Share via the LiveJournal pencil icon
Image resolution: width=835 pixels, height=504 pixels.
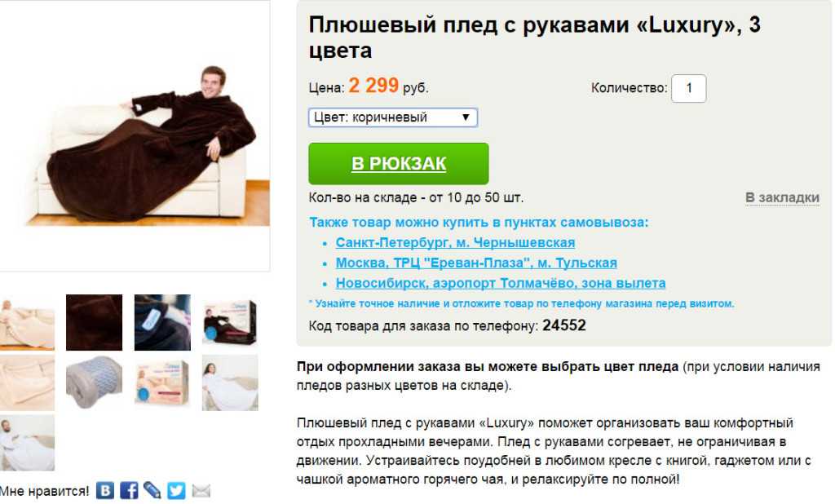point(152,490)
